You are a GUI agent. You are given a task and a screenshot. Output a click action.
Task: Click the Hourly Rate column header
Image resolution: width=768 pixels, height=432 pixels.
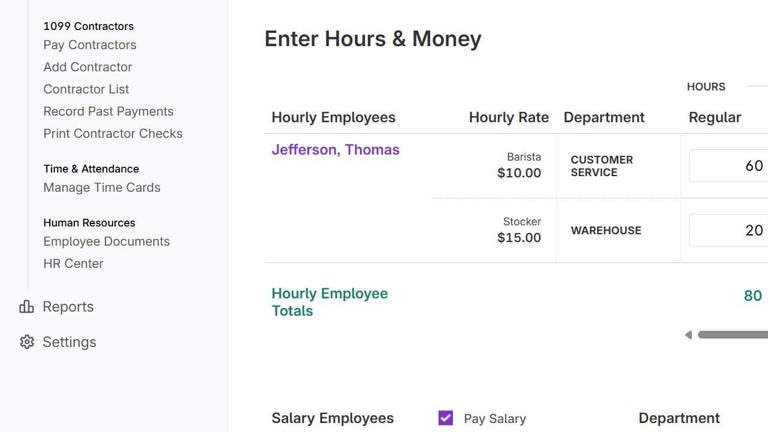[x=509, y=118]
